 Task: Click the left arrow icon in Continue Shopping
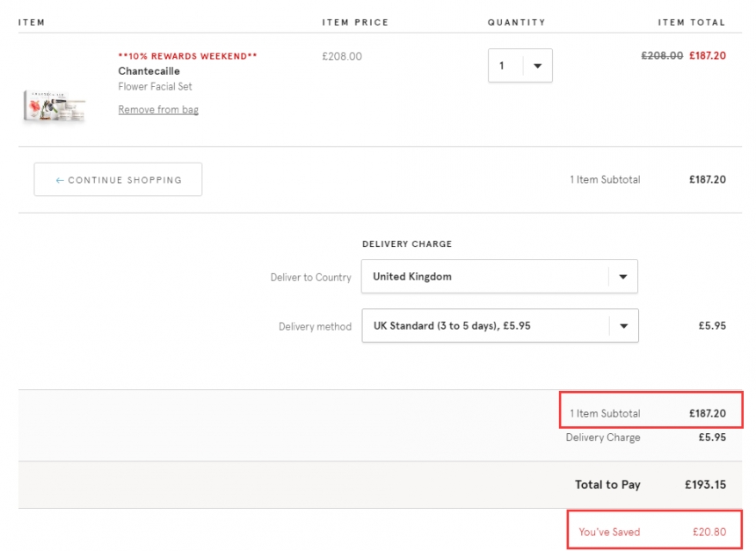click(x=60, y=180)
